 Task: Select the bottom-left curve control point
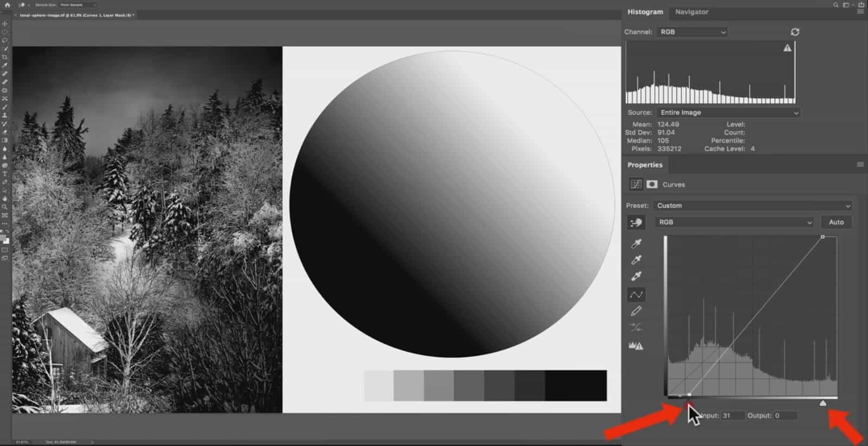pos(689,394)
